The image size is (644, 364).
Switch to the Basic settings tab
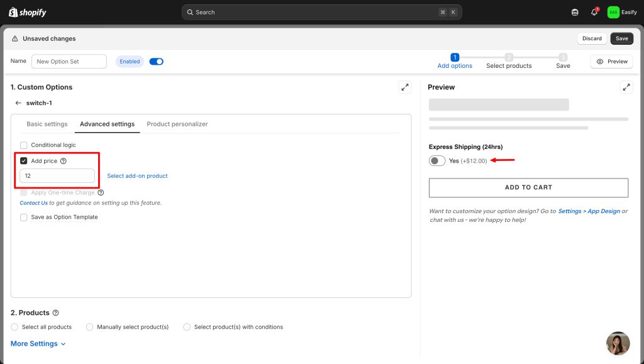click(x=47, y=124)
